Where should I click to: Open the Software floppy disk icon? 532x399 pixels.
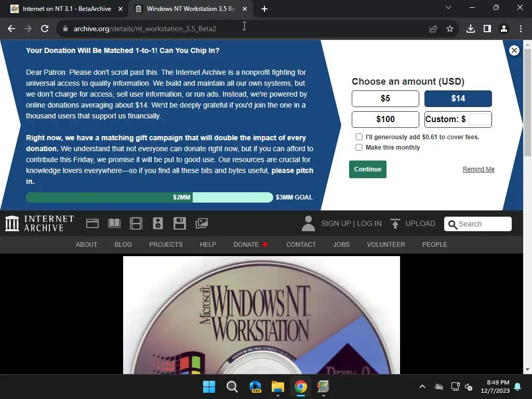(x=179, y=223)
